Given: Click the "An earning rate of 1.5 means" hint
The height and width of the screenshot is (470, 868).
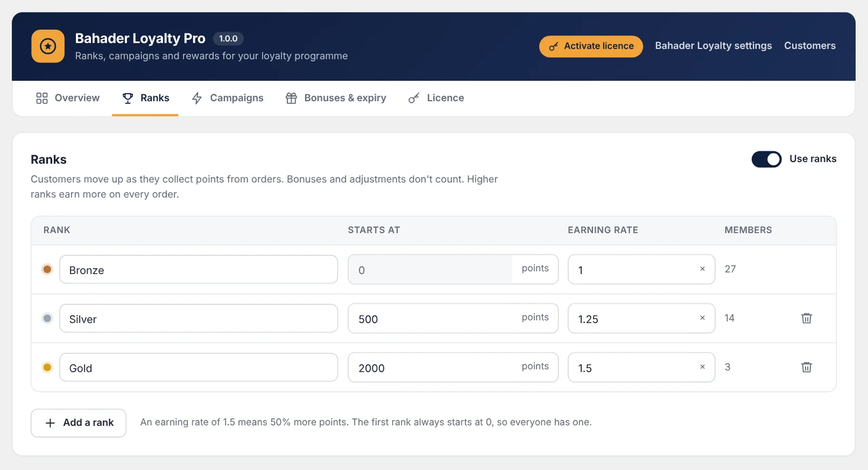Looking at the screenshot, I should (366, 422).
